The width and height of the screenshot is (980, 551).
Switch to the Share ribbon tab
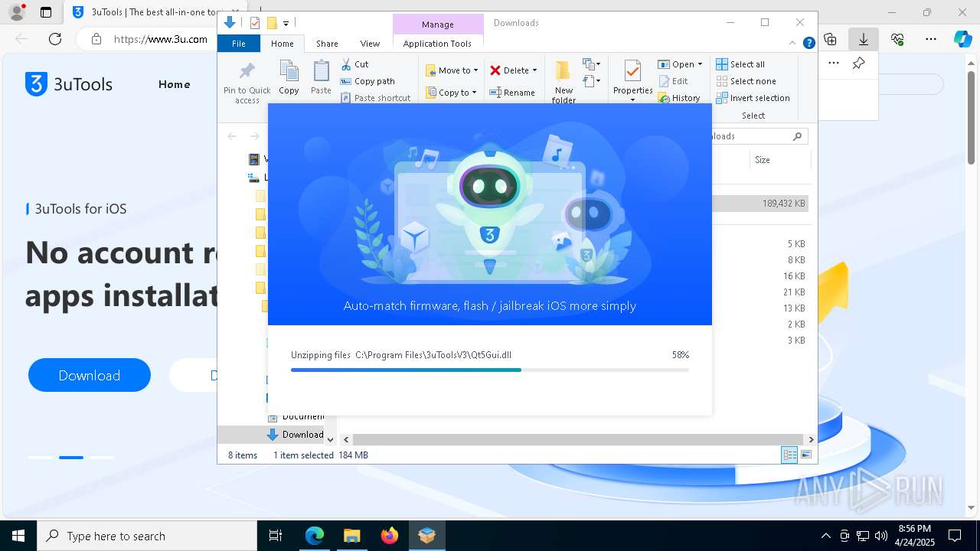pos(327,44)
